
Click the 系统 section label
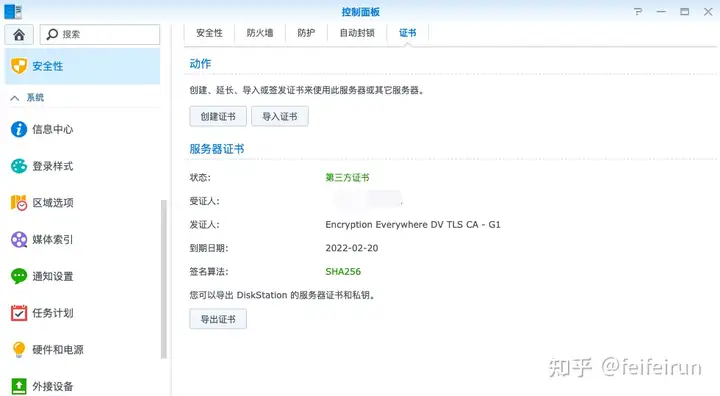point(35,97)
